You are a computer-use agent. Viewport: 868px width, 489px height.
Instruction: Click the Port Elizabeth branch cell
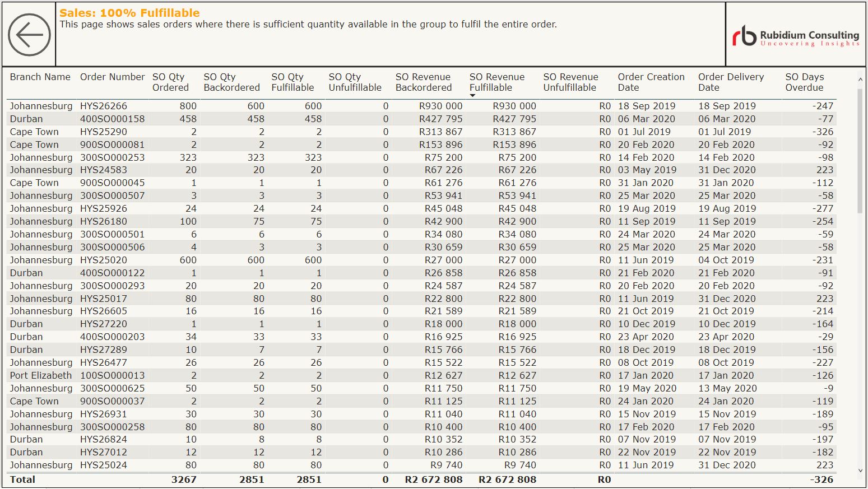coord(41,375)
